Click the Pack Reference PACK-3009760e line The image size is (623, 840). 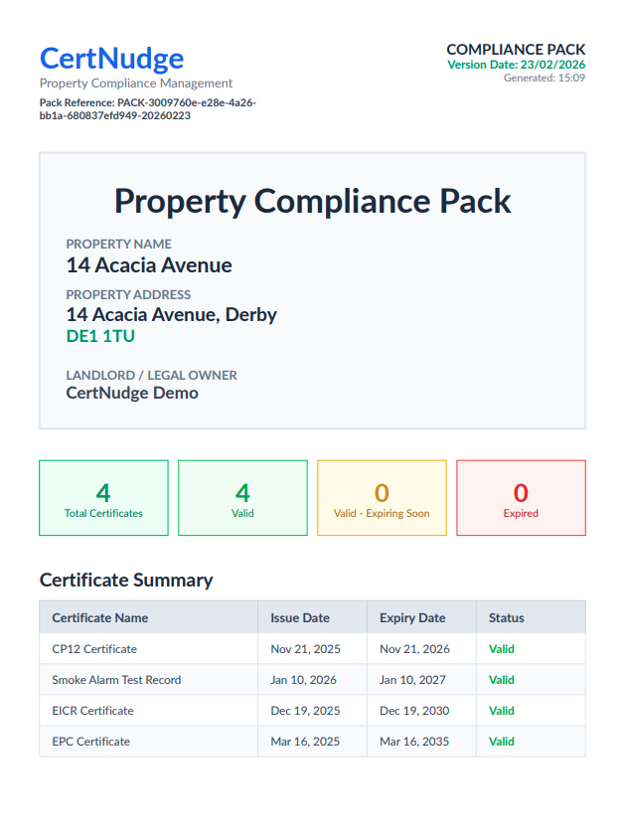pos(148,108)
